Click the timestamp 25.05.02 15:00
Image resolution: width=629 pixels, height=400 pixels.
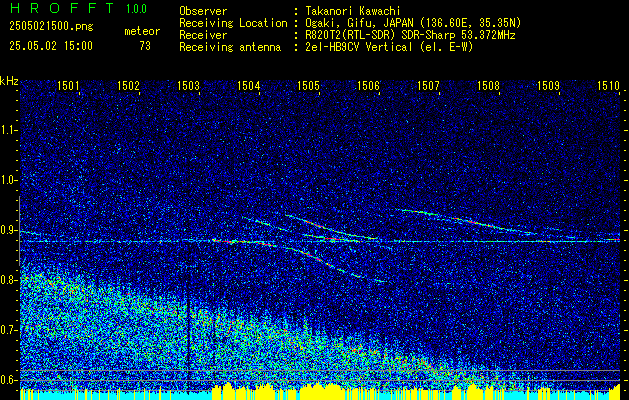(51, 46)
